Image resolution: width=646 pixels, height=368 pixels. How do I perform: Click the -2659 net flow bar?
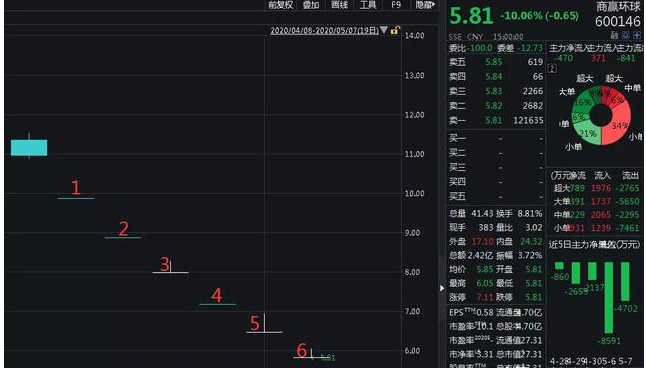pos(576,273)
